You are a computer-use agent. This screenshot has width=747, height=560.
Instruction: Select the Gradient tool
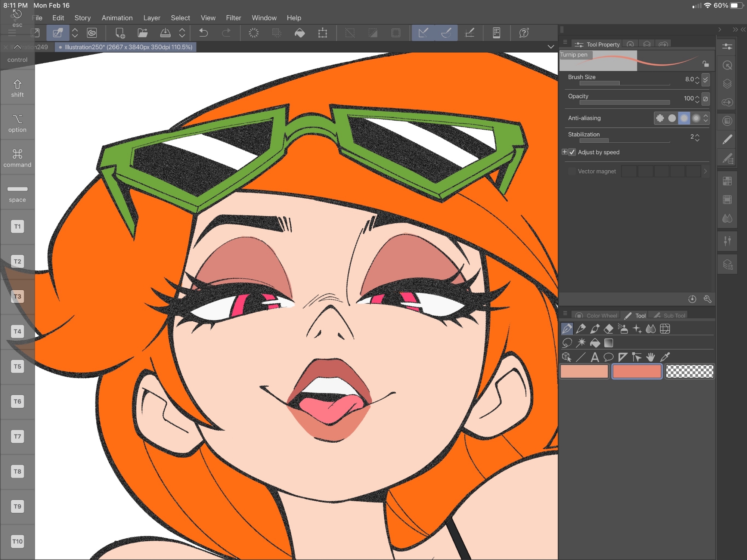(609, 343)
